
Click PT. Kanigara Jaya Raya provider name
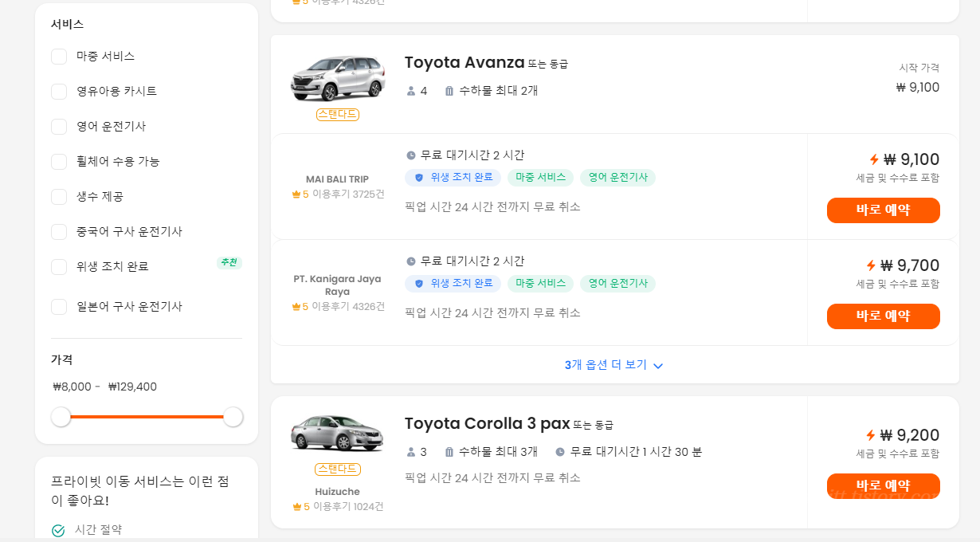[x=338, y=285]
